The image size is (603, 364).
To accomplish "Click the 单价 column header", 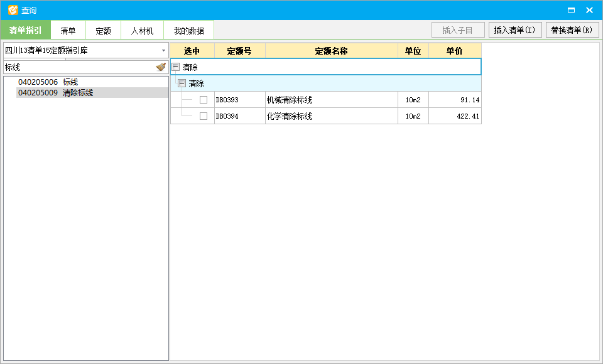I will click(455, 51).
